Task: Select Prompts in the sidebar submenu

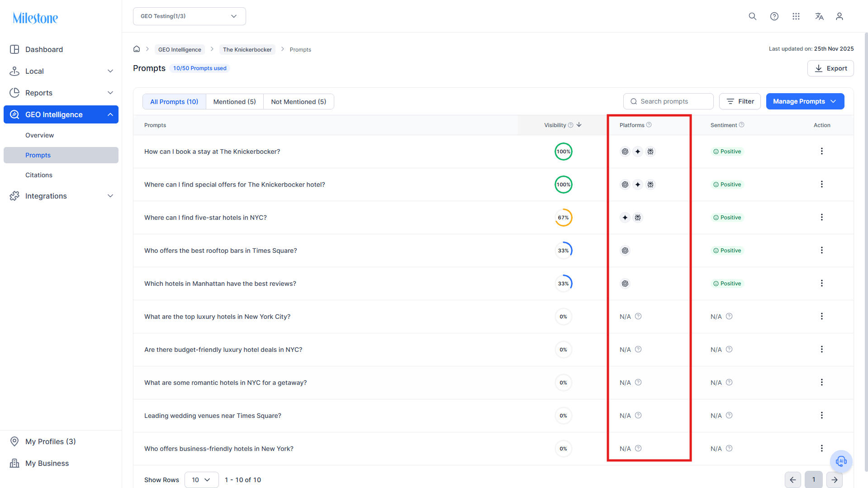Action: 61,155
